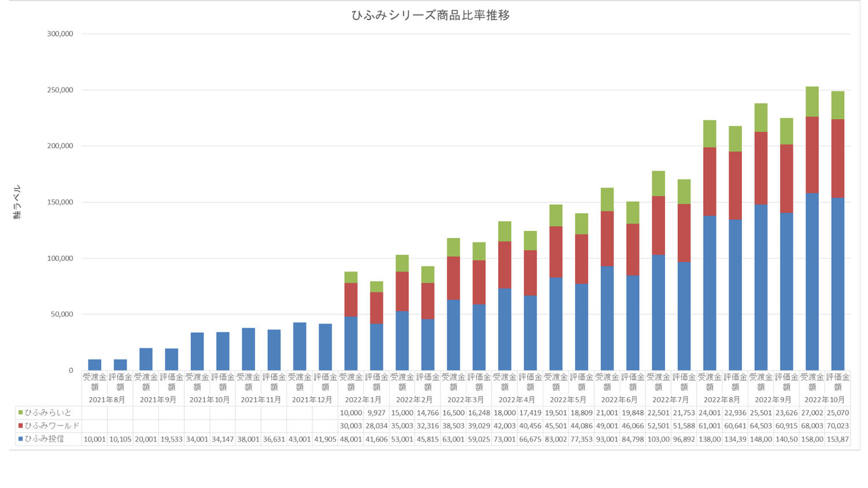Click the green ひふみらいと legend swatch
The width and height of the screenshot is (868, 488).
coord(21,413)
